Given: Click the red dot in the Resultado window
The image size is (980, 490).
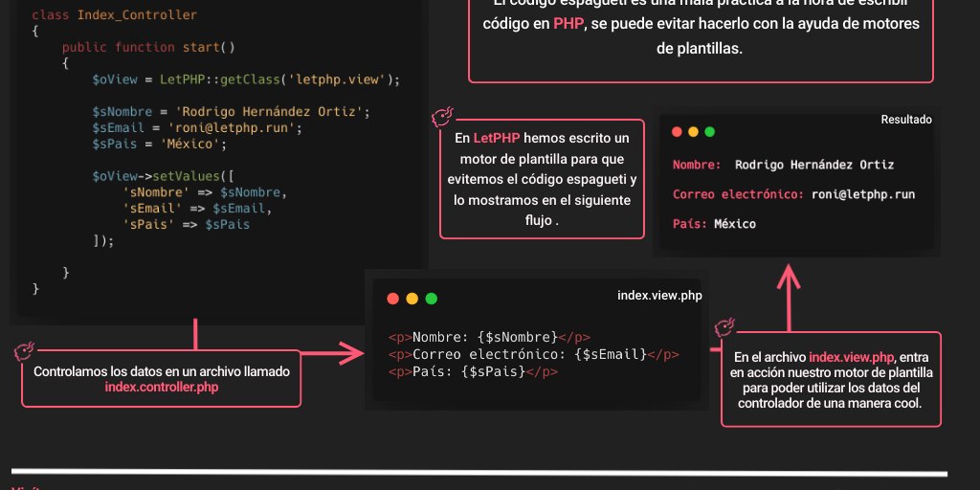Looking at the screenshot, I should pyautogui.click(x=677, y=132).
